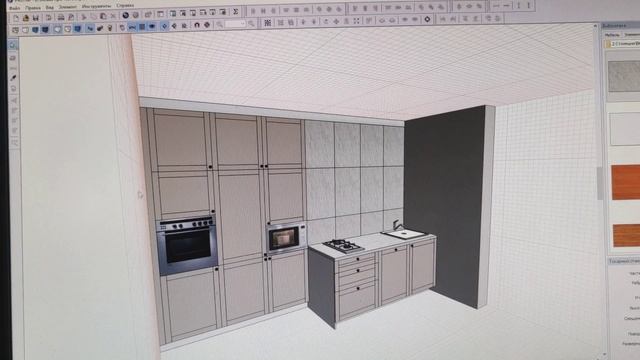
Task: Click the Save diskette icon
Action: click(36, 18)
